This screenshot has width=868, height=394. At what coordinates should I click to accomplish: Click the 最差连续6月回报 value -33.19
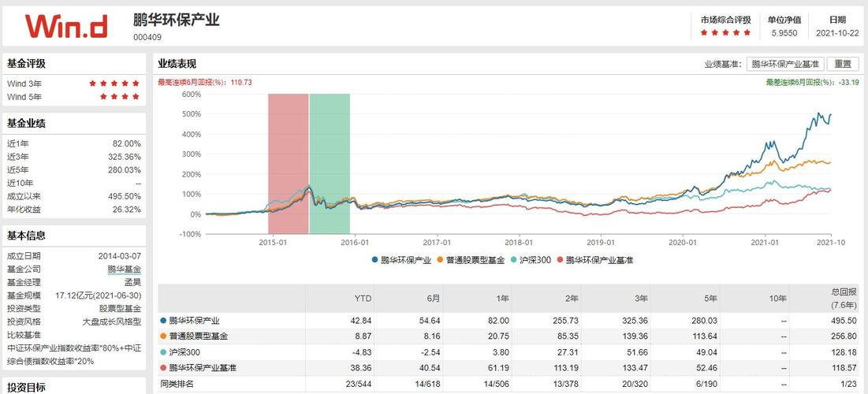(x=848, y=83)
